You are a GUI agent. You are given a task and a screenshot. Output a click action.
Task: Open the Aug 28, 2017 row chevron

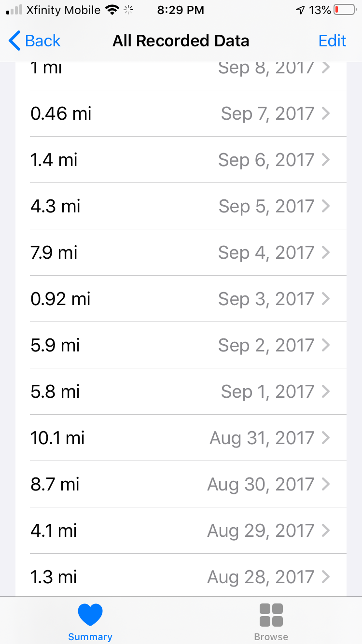(x=326, y=577)
